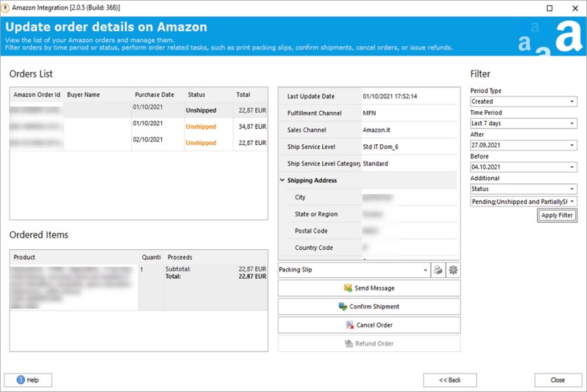Viewport: 587px width, 392px height.
Task: Click the Refund Order button
Action: tap(369, 343)
